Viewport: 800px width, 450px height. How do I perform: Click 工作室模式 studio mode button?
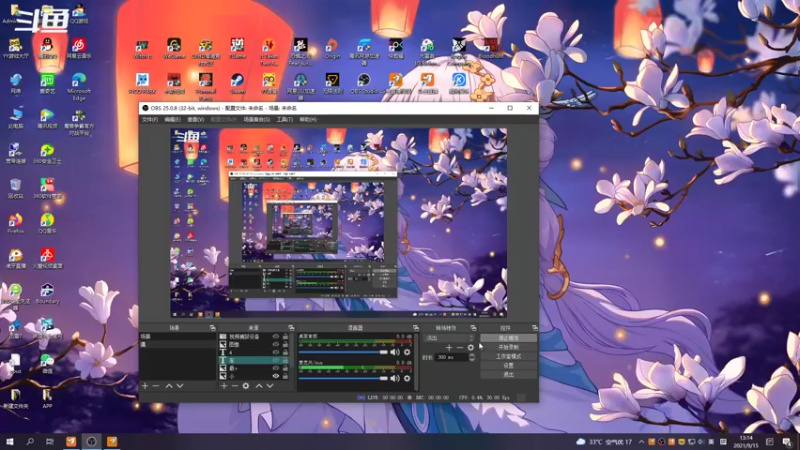508,357
